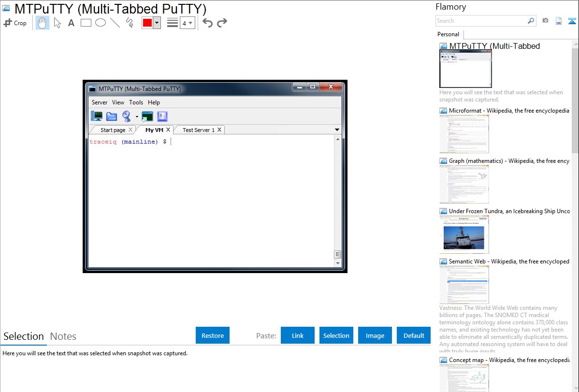Click the MTPuTTY window title bar icon
Screen dimensions: 579x392
tap(92, 88)
